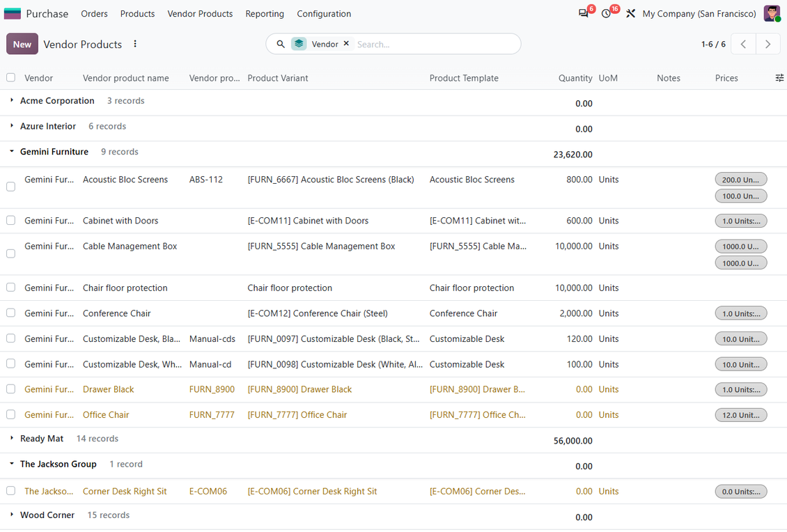
Task: Open the user avatar menu
Action: click(x=772, y=13)
